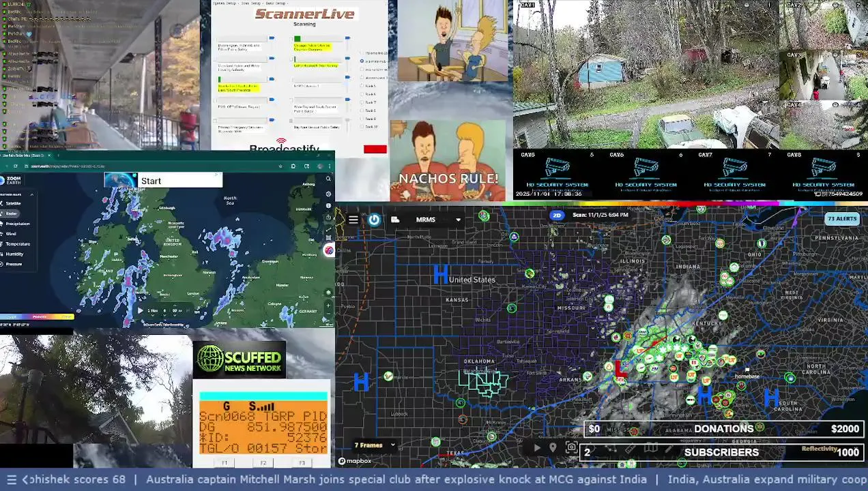Click the mapbox logo on the radar map

coord(355,461)
